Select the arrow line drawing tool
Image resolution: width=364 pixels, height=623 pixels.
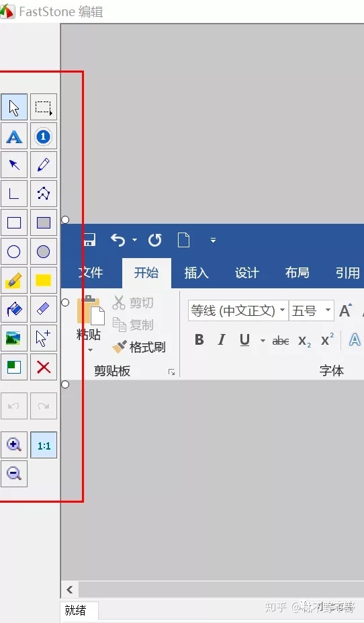pyautogui.click(x=14, y=165)
